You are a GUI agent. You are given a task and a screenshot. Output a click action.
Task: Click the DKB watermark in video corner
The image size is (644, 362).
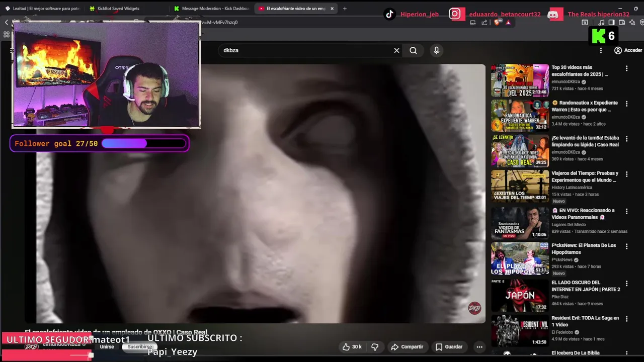point(474,308)
